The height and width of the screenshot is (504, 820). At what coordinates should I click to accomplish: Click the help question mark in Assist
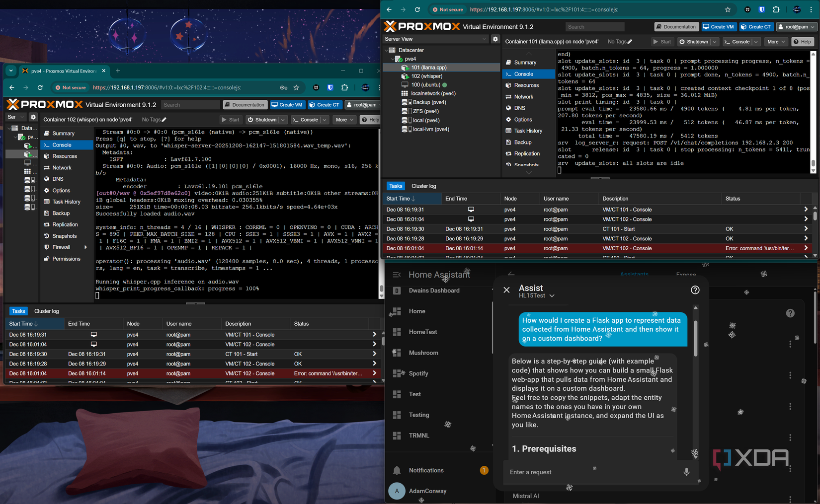(695, 290)
